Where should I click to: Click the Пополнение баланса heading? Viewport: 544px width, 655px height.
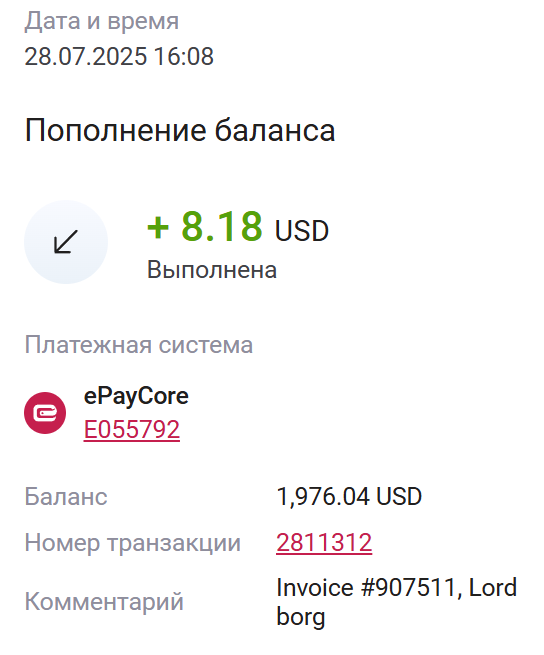(180, 130)
